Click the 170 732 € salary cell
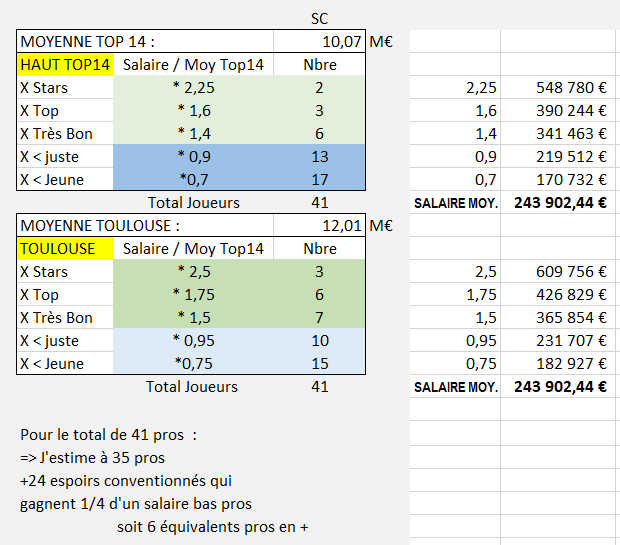Screen dimensions: 620x545 (x=558, y=179)
